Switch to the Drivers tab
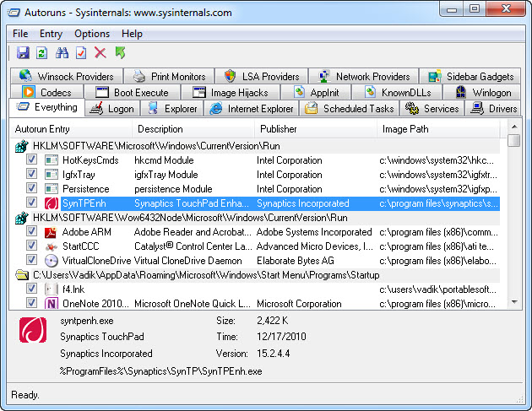 click(493, 109)
